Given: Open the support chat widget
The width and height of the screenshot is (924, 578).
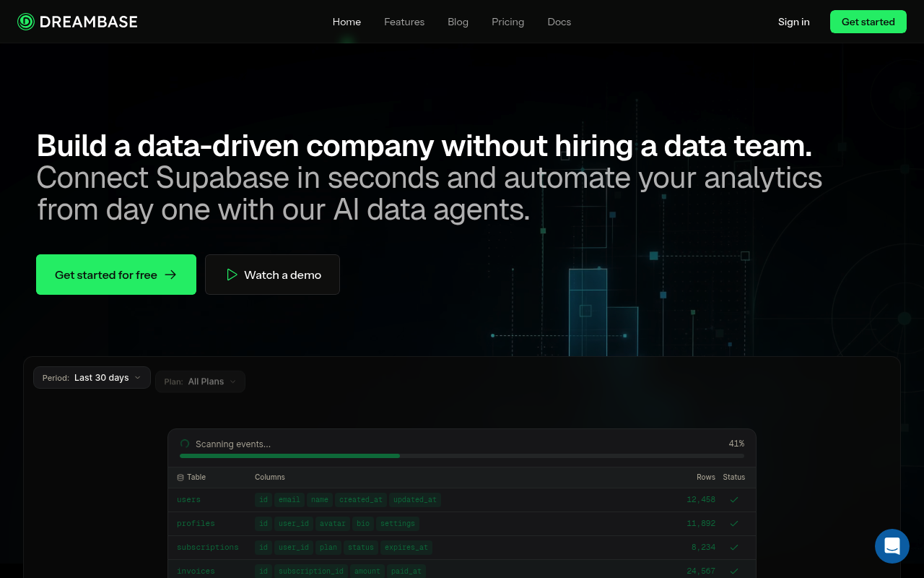Looking at the screenshot, I should click(892, 546).
